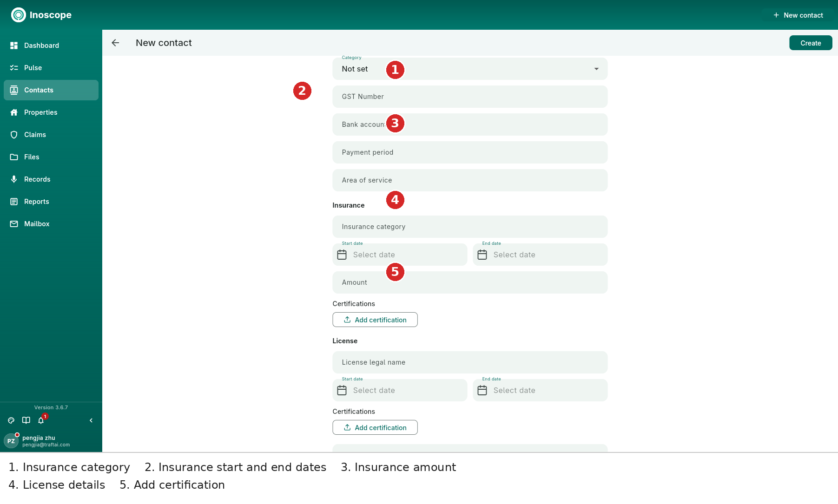Image resolution: width=838 pixels, height=504 pixels.
Task: Open Files folder icon
Action: (14, 157)
